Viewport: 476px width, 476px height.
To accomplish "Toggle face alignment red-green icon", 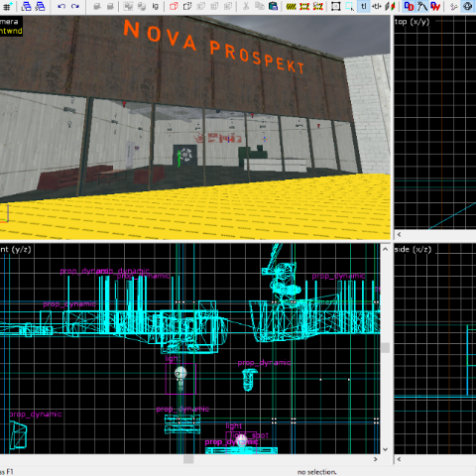I will [x=390, y=6].
